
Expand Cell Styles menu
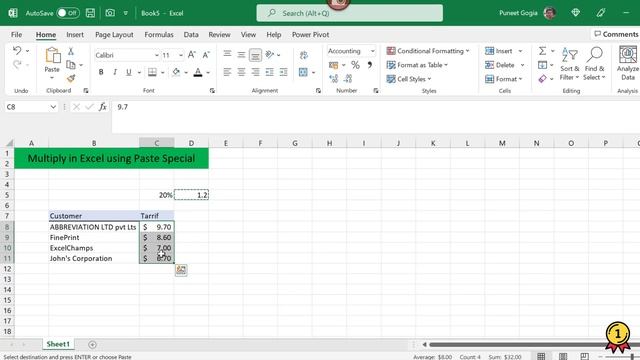409,79
